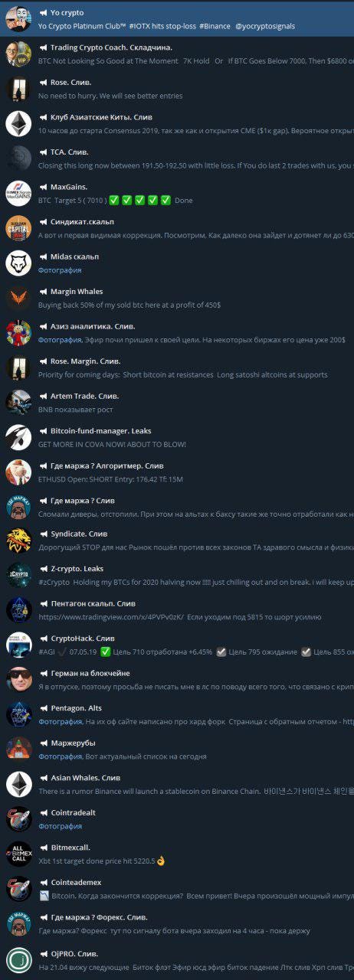The height and width of the screenshot is (980, 354).
Task: Open the Rose. Слив. chat
Action: [x=177, y=89]
